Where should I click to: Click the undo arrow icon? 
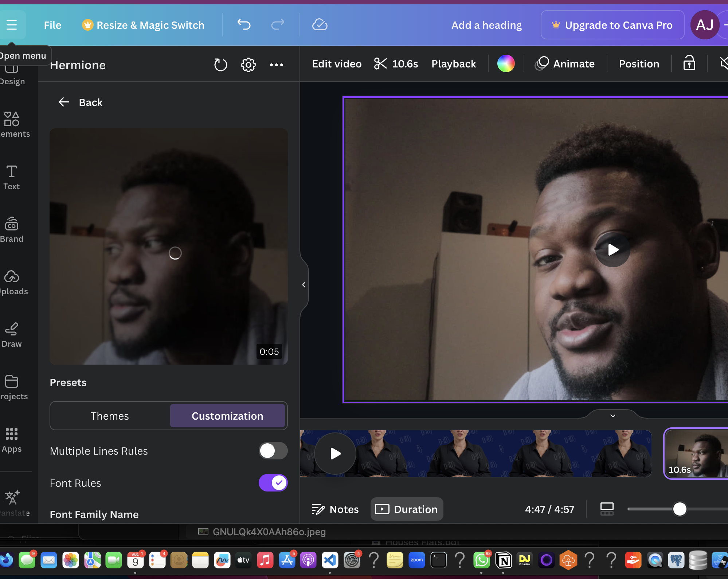pos(244,25)
